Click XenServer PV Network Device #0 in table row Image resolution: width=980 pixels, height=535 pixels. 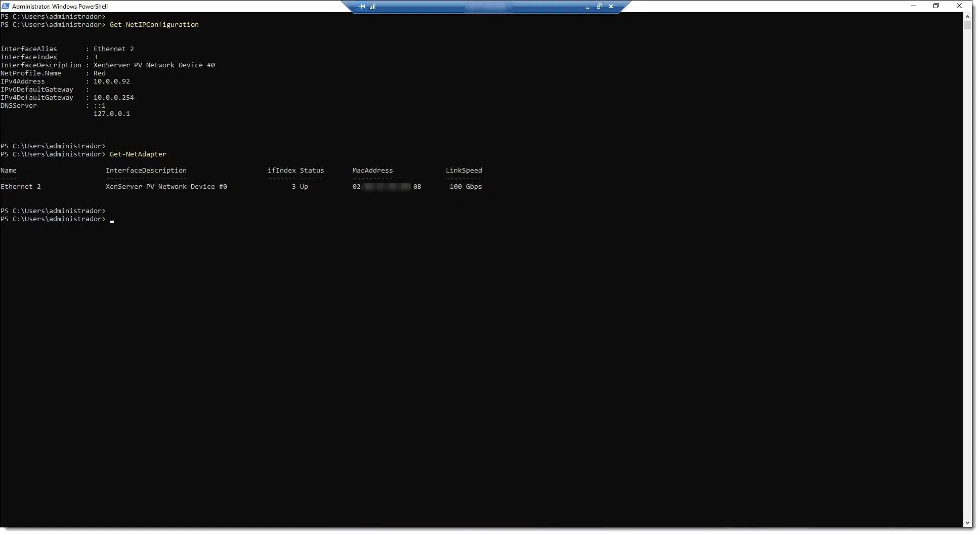click(166, 186)
